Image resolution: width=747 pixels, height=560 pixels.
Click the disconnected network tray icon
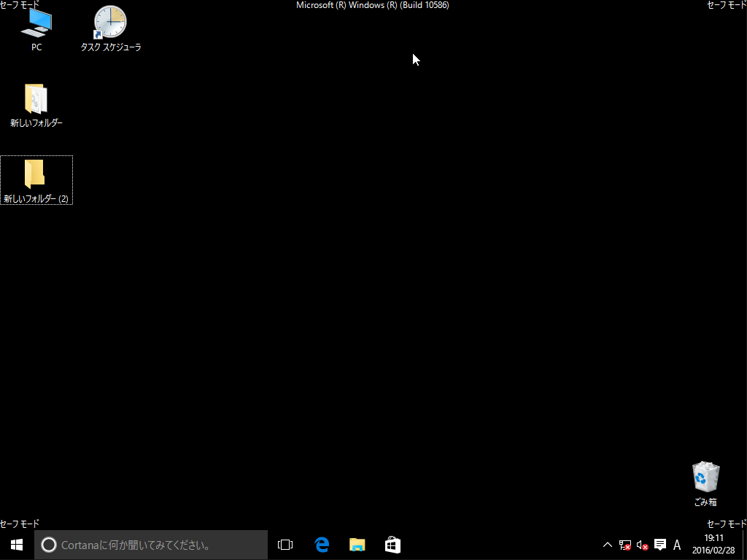click(x=624, y=545)
